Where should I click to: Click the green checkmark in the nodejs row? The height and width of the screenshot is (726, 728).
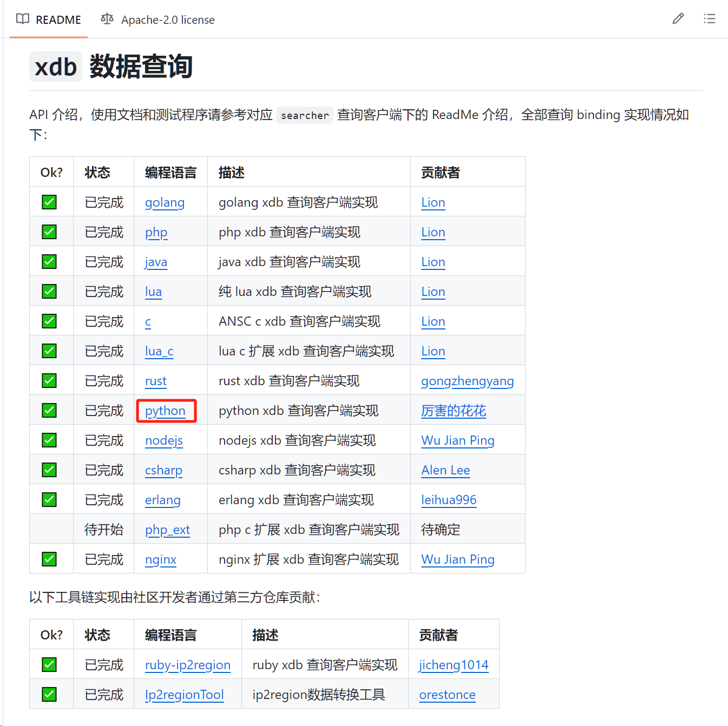pyautogui.click(x=49, y=440)
